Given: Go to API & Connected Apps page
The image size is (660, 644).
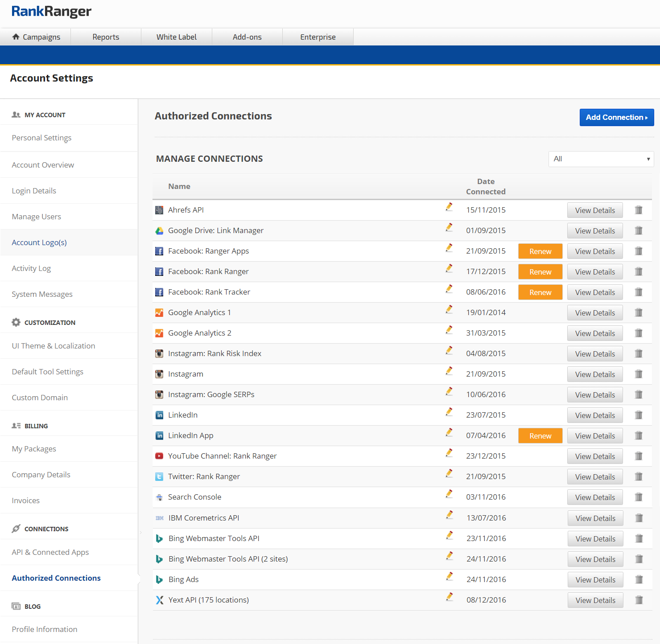Looking at the screenshot, I should tap(50, 552).
